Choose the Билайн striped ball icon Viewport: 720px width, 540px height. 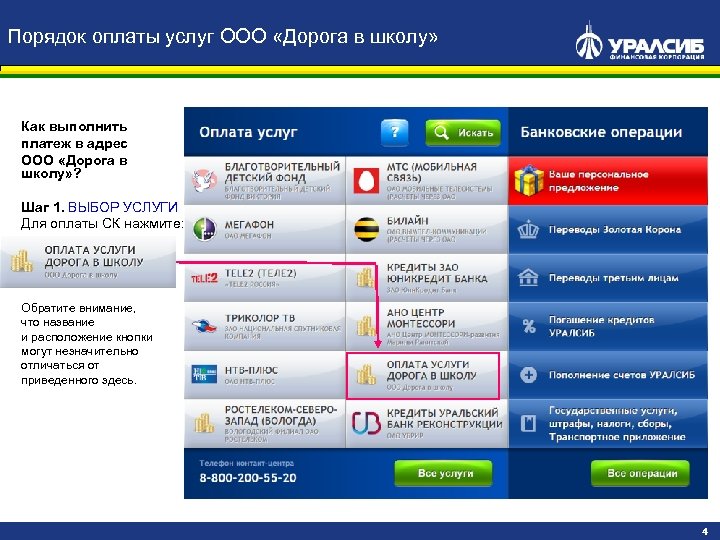[366, 229]
